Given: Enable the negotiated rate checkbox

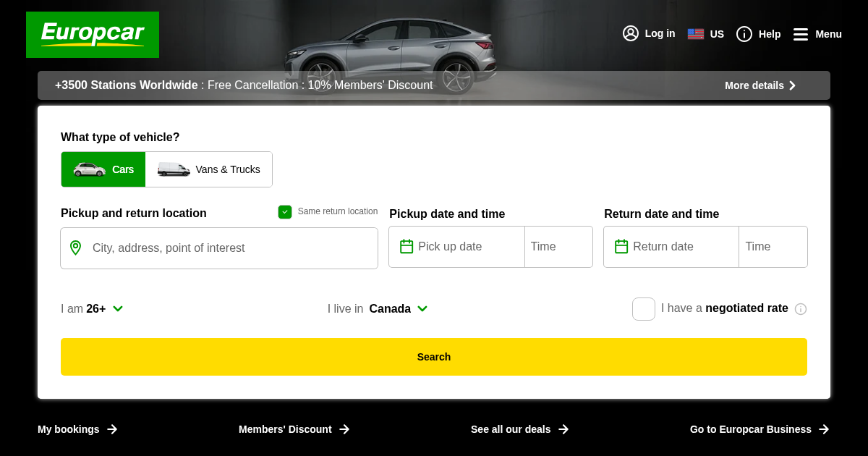Looking at the screenshot, I should pyautogui.click(x=643, y=309).
